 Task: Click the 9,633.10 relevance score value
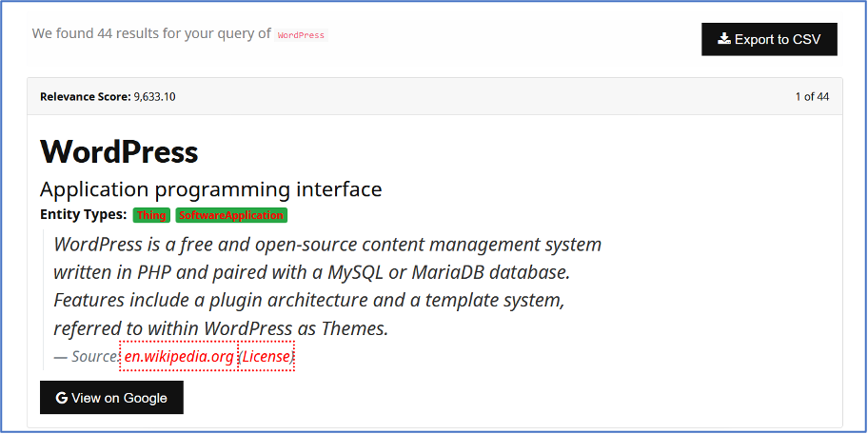(154, 96)
